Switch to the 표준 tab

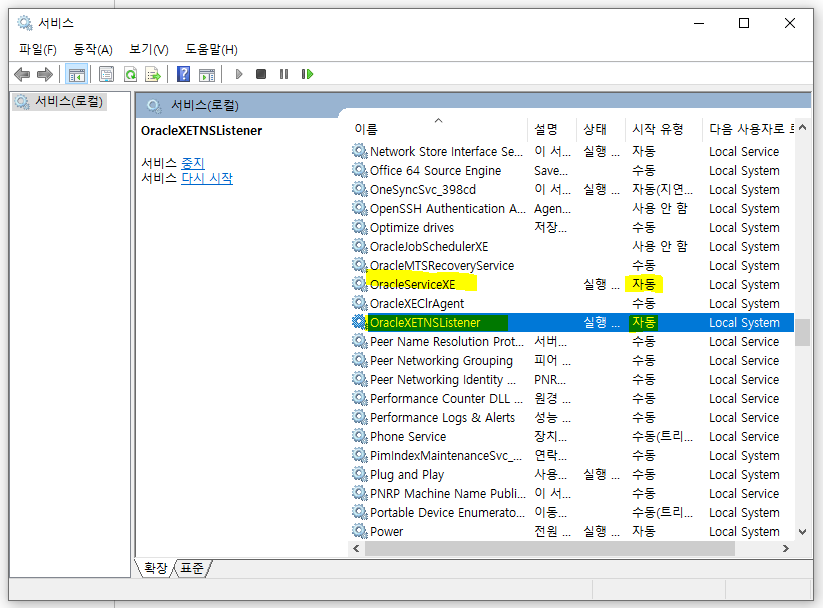pyautogui.click(x=192, y=568)
